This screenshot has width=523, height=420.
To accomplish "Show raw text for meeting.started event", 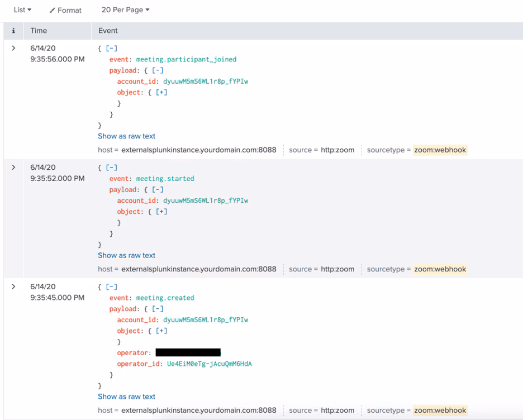I will point(126,255).
